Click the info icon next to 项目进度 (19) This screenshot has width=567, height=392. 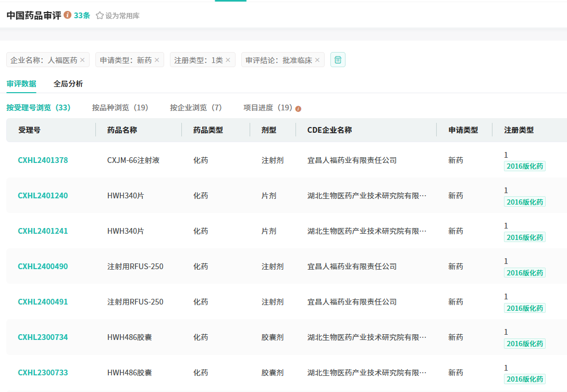click(298, 109)
